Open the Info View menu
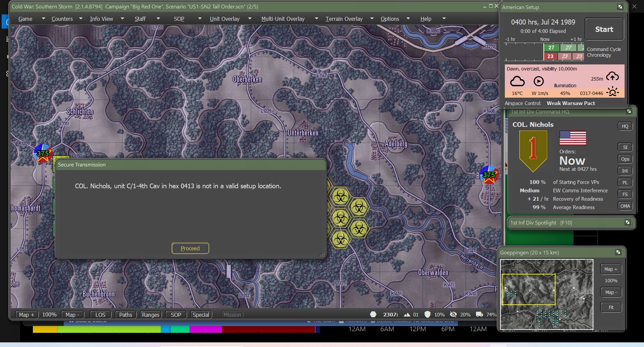The height and width of the screenshot is (347, 644). [x=101, y=19]
